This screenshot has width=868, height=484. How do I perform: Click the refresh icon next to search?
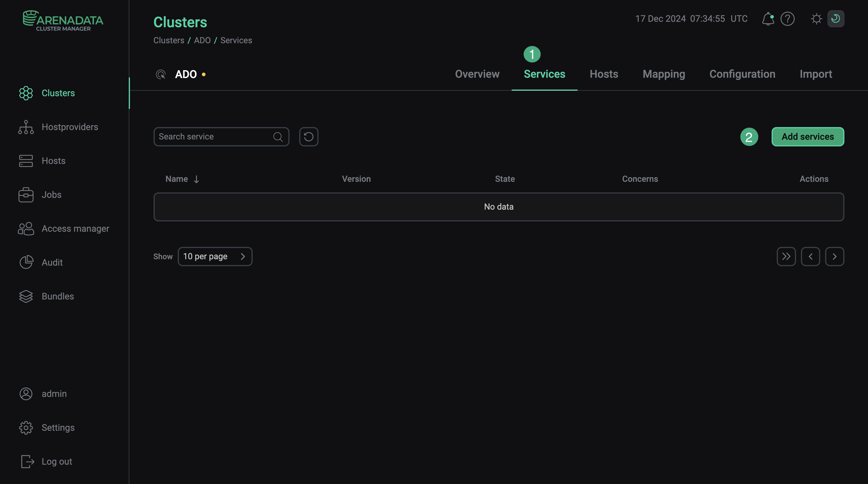coord(308,137)
